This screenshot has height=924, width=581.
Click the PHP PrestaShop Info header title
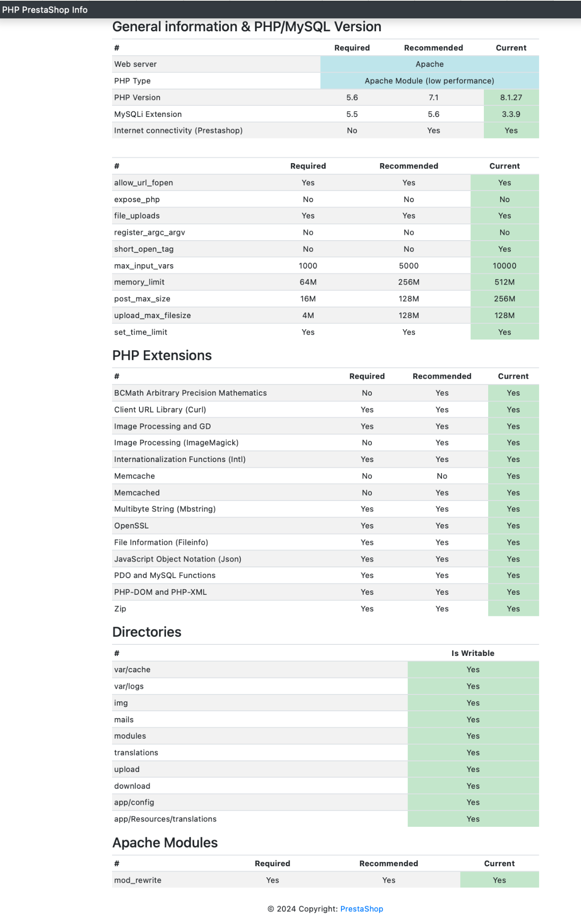pos(45,10)
